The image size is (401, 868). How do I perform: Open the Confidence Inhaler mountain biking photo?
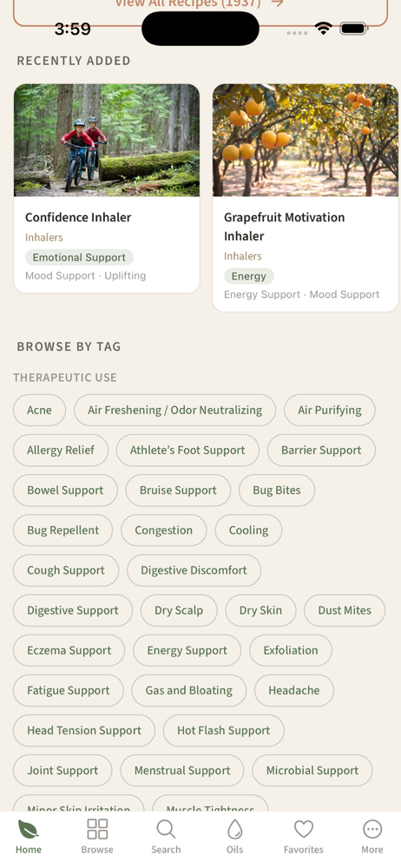tap(107, 140)
